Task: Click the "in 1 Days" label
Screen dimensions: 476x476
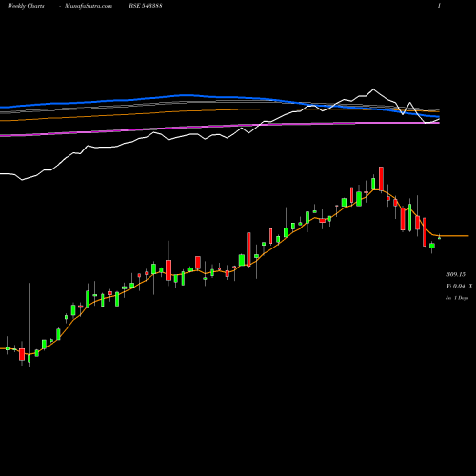Action: pos(458,298)
